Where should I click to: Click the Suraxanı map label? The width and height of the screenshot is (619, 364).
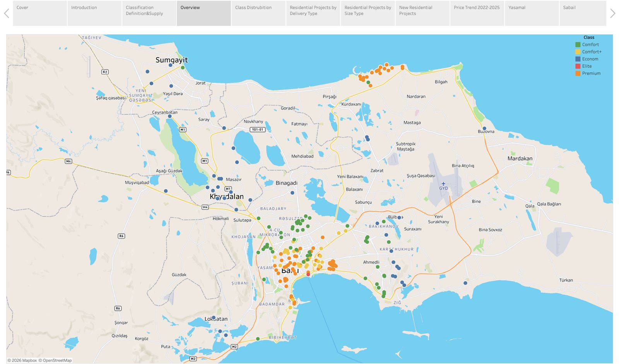pos(413,229)
